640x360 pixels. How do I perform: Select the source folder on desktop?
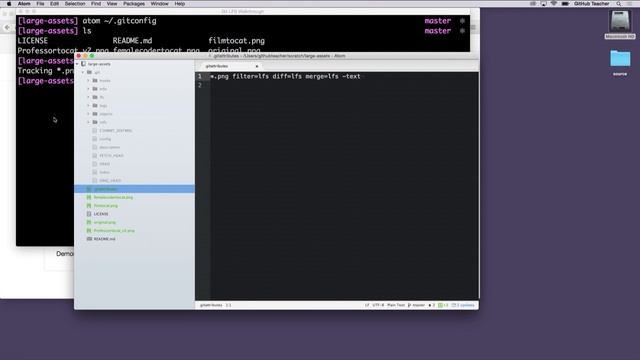(620, 63)
